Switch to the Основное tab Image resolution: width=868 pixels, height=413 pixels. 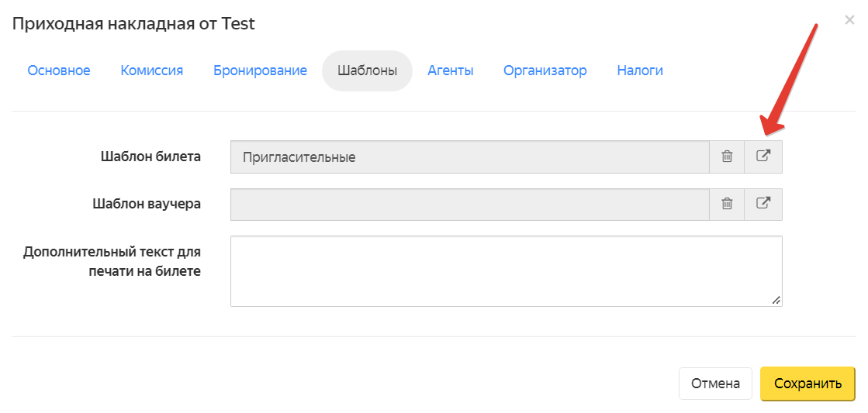coord(59,71)
